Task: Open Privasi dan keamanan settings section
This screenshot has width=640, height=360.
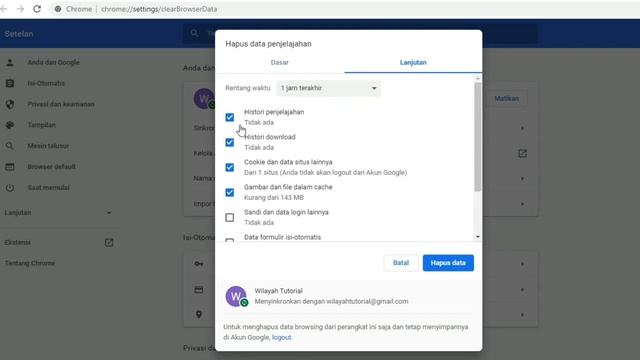Action: pyautogui.click(x=61, y=104)
